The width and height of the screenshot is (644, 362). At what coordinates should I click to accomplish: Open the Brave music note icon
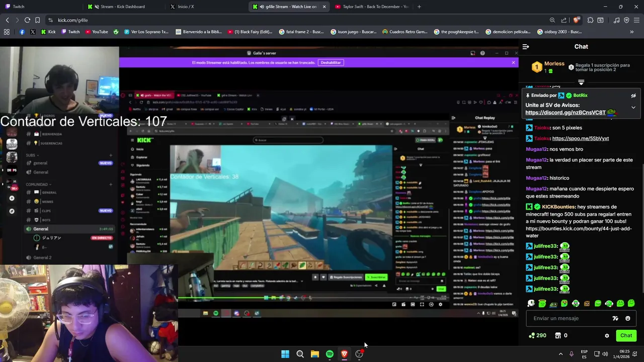point(616,20)
